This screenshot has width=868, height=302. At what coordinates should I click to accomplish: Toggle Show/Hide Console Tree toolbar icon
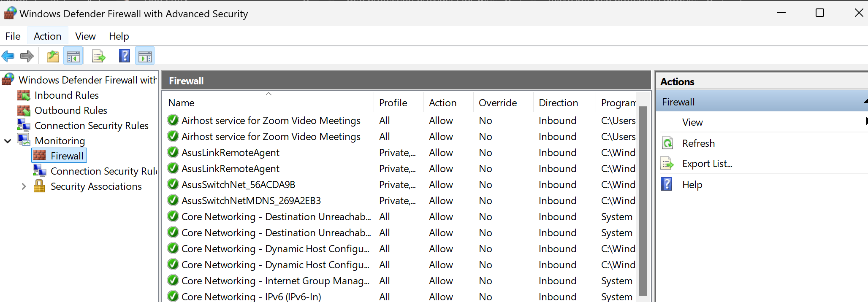(x=73, y=56)
